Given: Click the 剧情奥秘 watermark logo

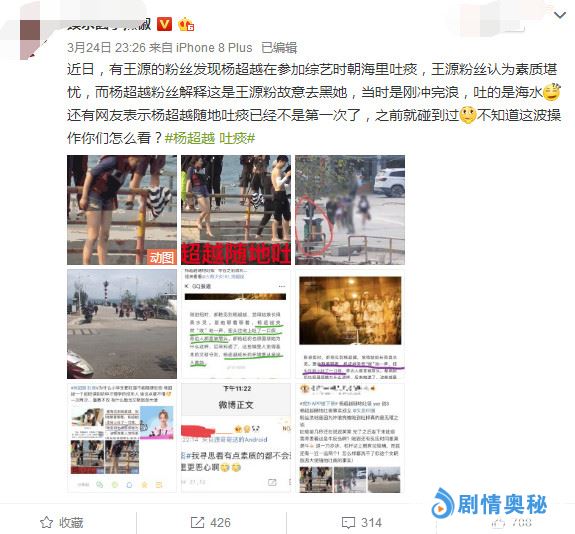Looking at the screenshot, I should [490, 503].
